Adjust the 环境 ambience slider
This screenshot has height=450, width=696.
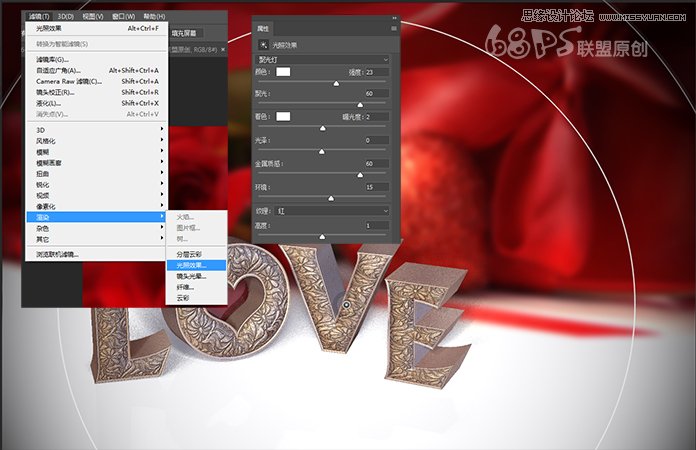coord(331,198)
